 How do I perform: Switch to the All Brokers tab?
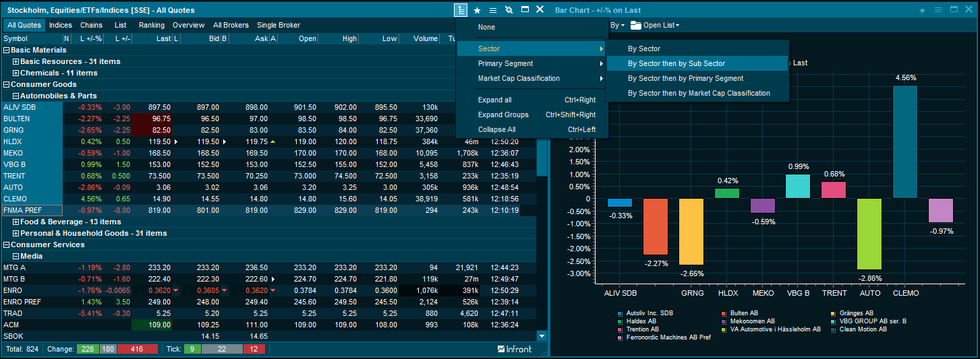(x=231, y=25)
